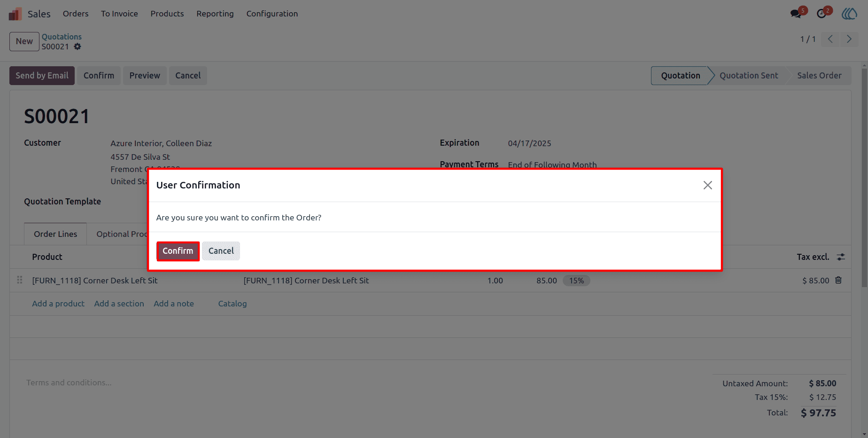868x438 pixels.
Task: Click the page vertical scrollbar
Action: [x=864, y=179]
